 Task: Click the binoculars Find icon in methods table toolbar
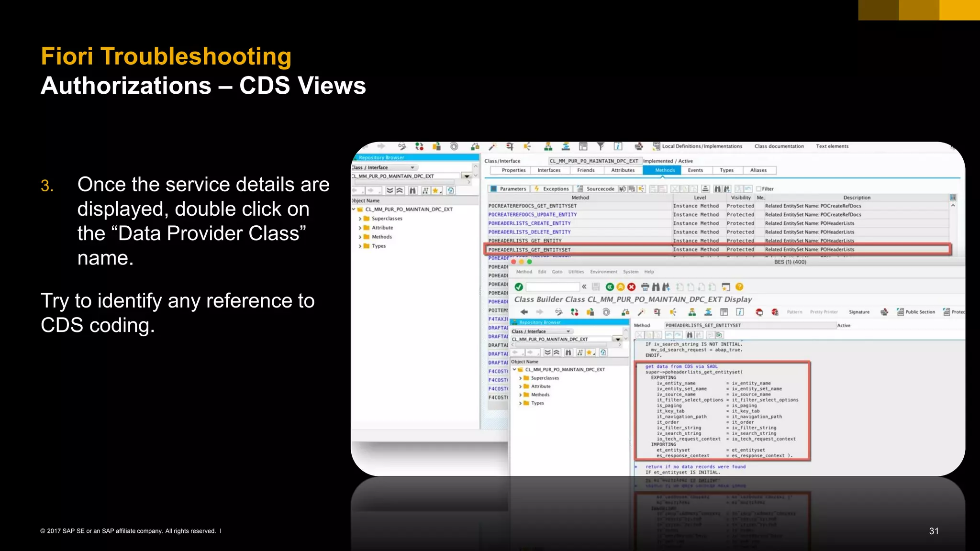click(717, 189)
